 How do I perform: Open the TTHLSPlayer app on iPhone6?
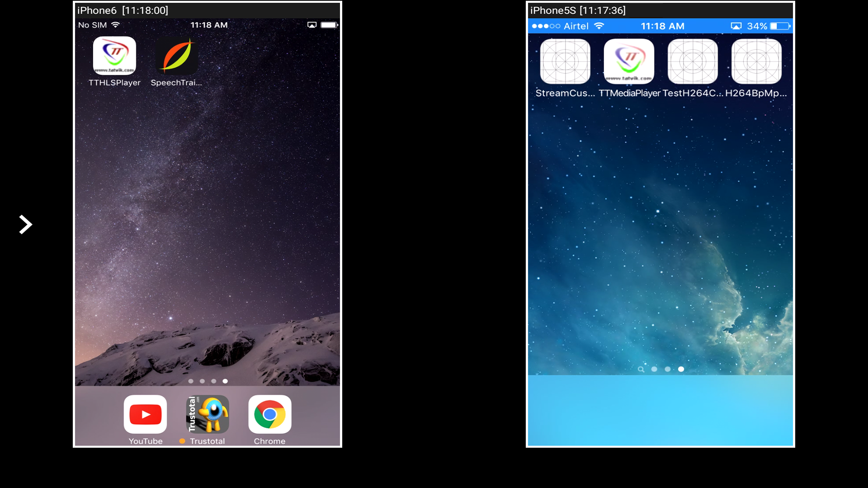click(x=114, y=56)
